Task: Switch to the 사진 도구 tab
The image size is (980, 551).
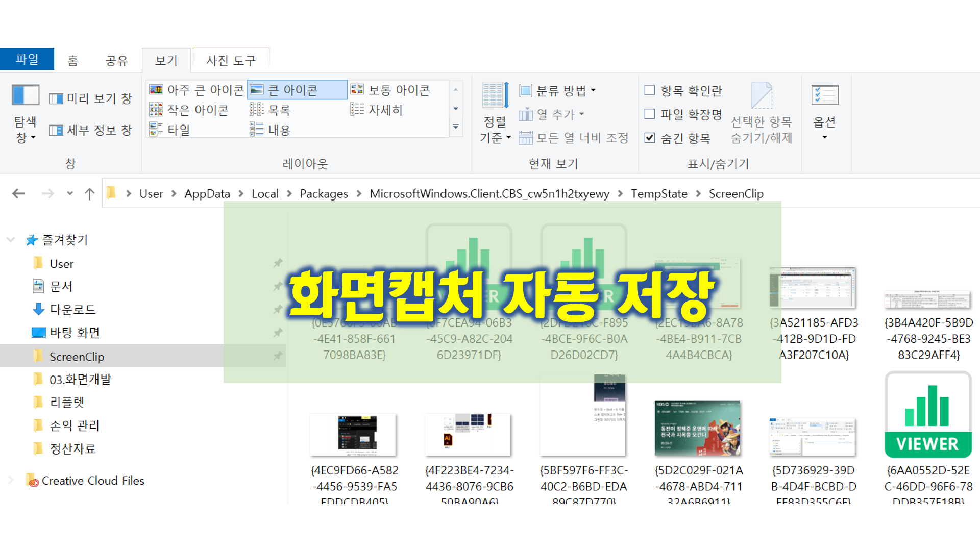Action: (231, 60)
